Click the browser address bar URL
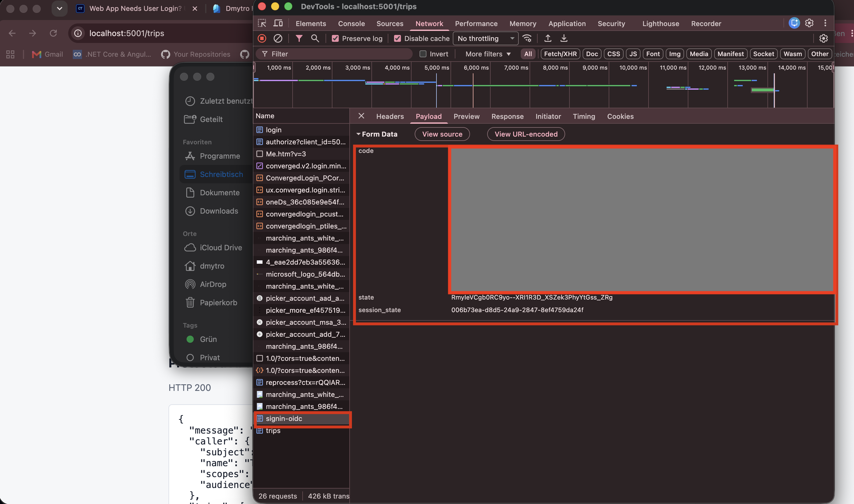This screenshot has width=854, height=504. [126, 33]
